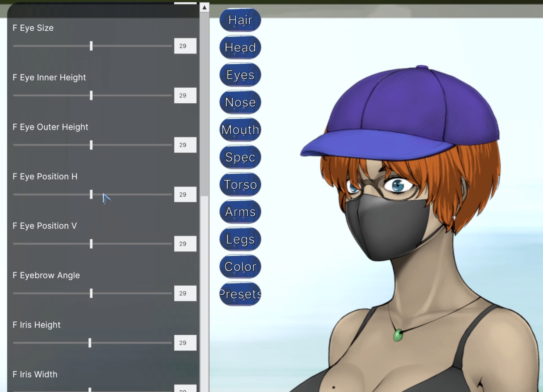Click the F Eyebrow Angle slider track
The image size is (543, 392).
(x=131, y=293)
